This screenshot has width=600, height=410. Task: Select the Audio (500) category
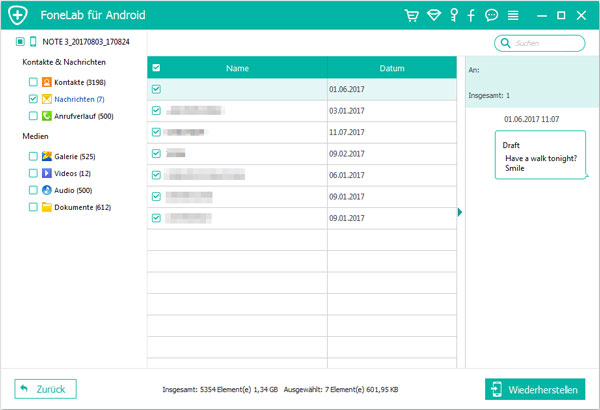tap(73, 190)
